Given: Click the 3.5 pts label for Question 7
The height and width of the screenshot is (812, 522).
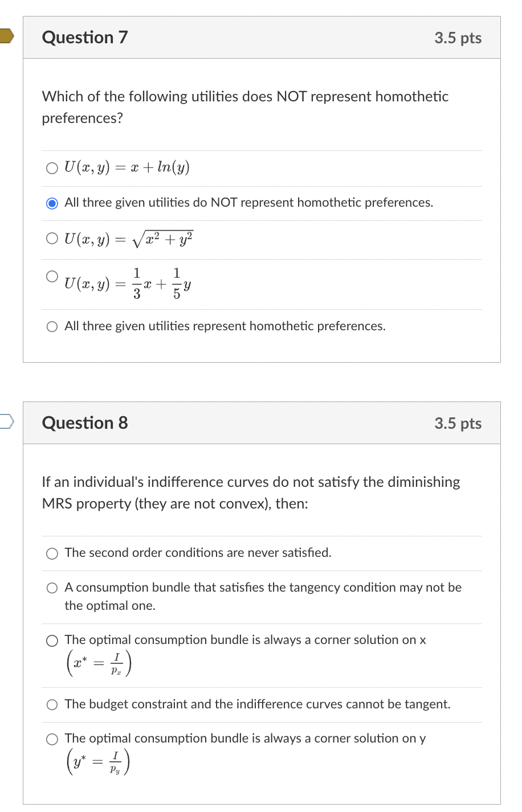Looking at the screenshot, I should pyautogui.click(x=458, y=37).
